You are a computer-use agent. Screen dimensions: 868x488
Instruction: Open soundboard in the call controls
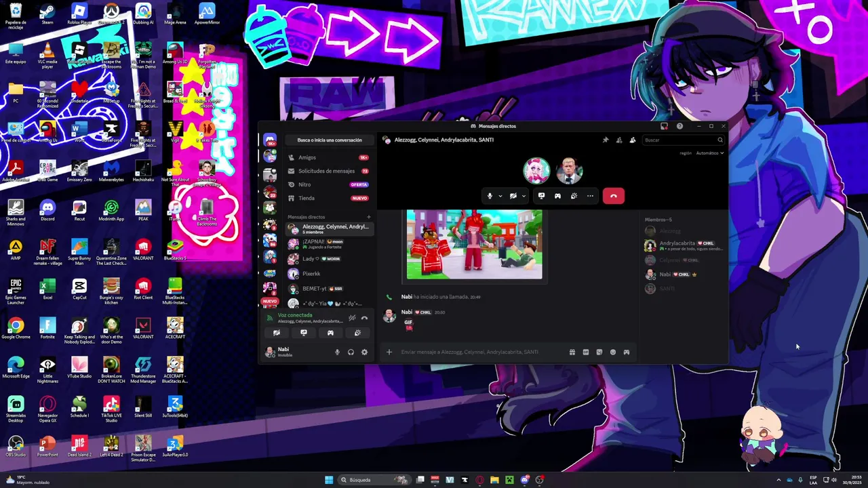coord(574,196)
